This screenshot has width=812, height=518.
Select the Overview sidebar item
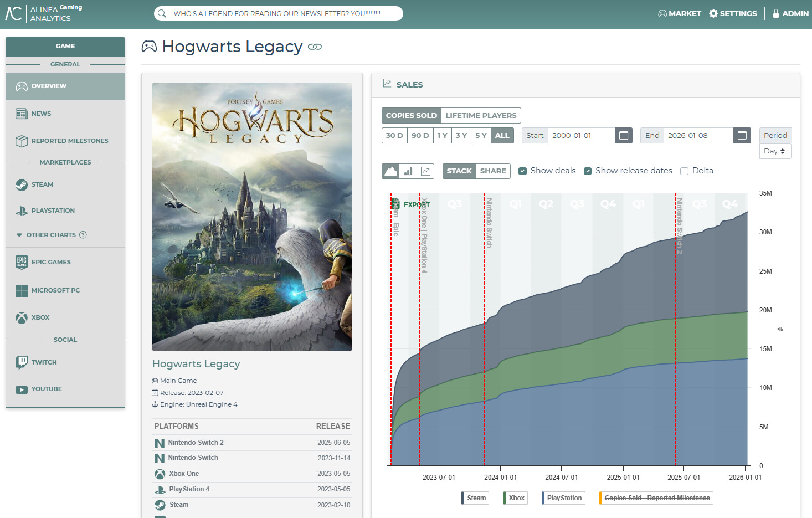click(x=65, y=86)
